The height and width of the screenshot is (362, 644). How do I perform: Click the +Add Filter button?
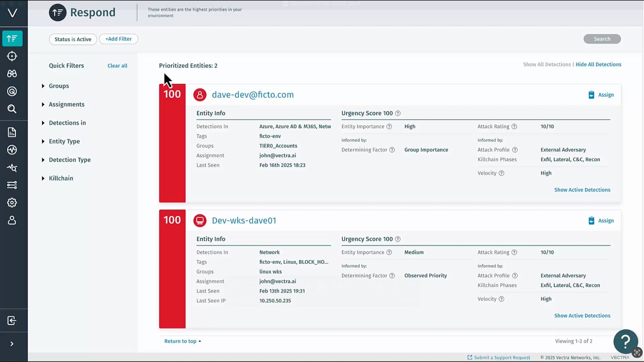click(x=119, y=39)
